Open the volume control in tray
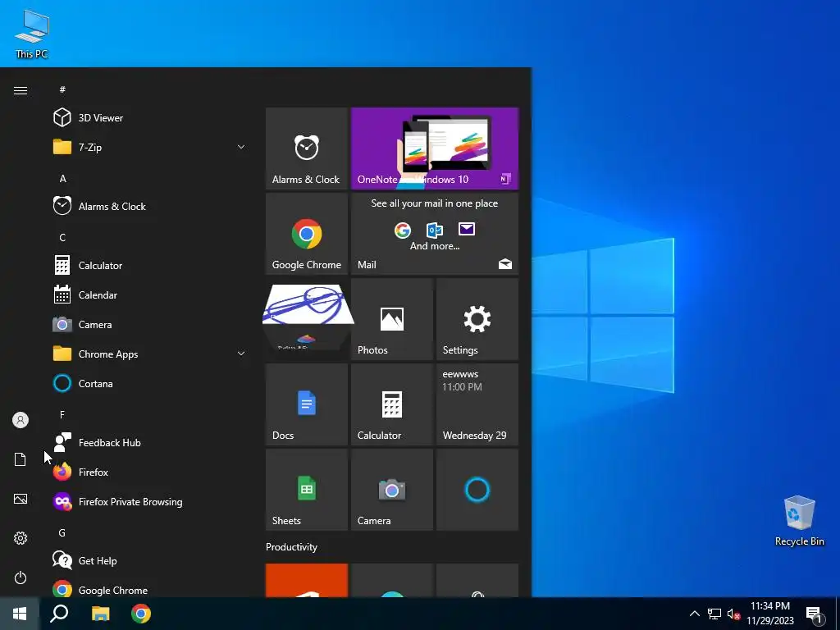Viewport: 840px width, 630px height. pyautogui.click(x=733, y=614)
